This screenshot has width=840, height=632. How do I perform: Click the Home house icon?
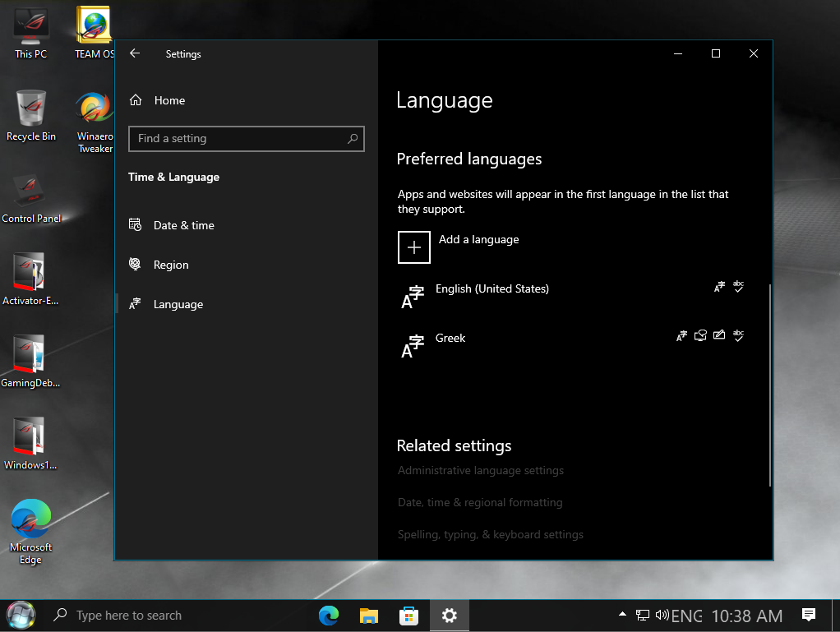click(136, 100)
